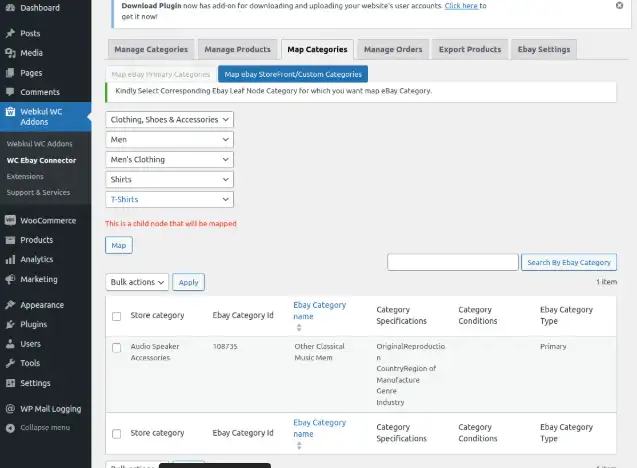Dismiss the Download Plugin notice
Screen dimensions: 637x468
619,5
